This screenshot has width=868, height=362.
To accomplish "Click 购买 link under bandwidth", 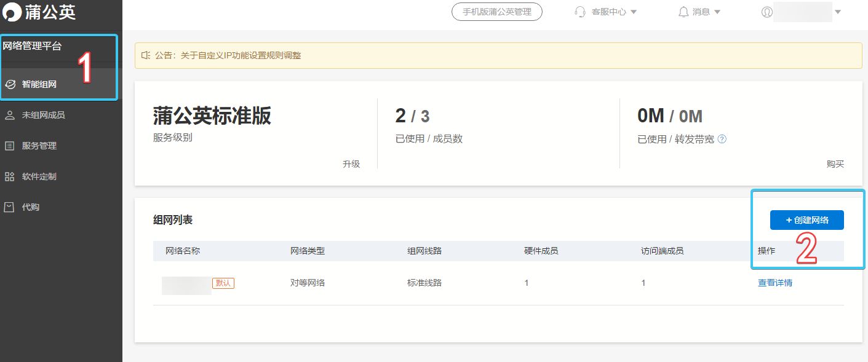I will tap(835, 164).
